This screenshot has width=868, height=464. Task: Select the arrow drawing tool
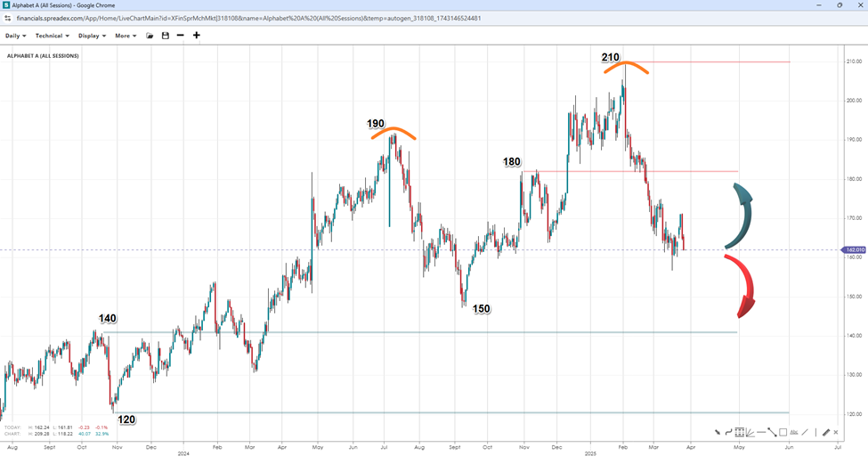pyautogui.click(x=718, y=432)
